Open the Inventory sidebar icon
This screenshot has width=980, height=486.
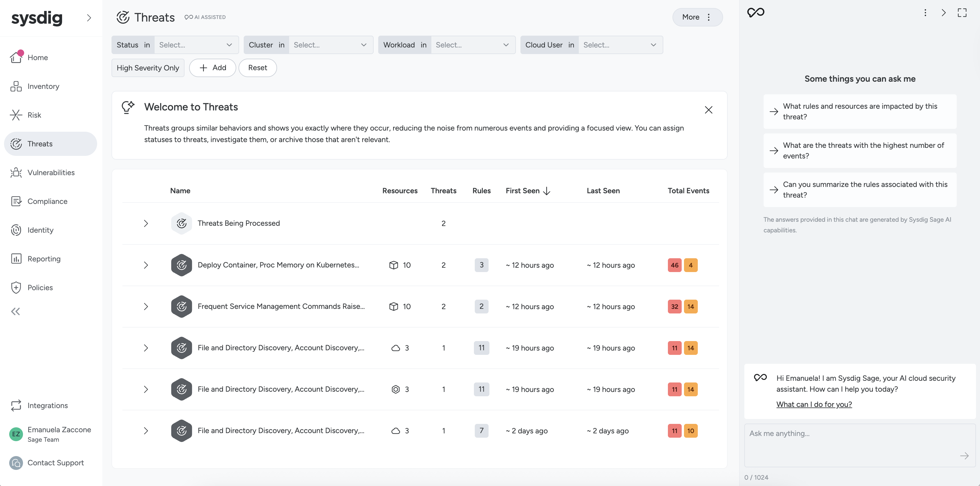16,86
